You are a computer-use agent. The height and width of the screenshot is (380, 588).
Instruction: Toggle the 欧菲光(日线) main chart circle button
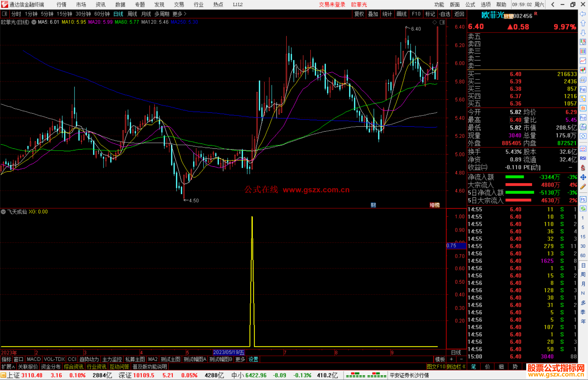point(34,22)
